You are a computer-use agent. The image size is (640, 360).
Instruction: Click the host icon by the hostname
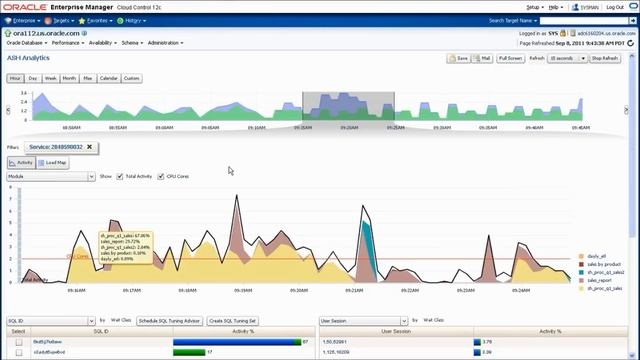pos(573,33)
